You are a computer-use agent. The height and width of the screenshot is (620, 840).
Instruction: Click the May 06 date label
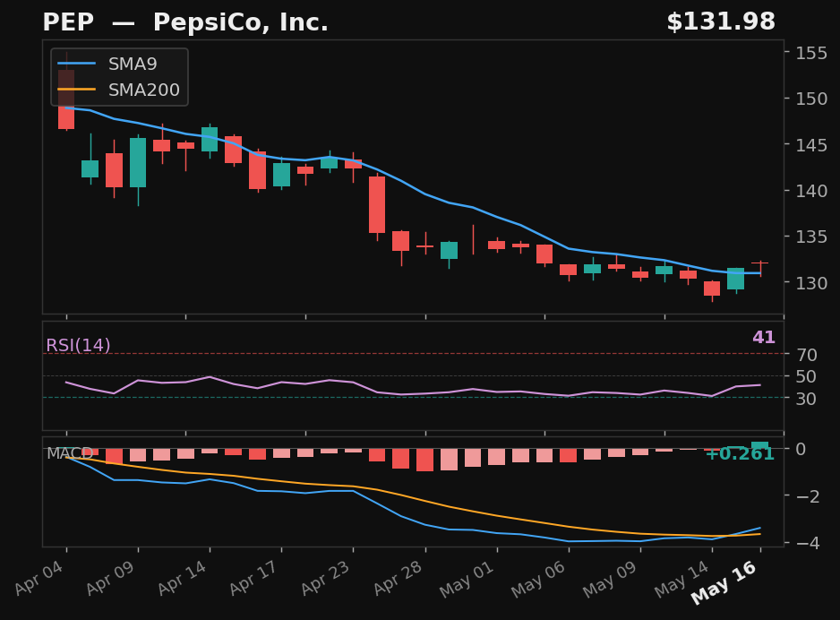click(539, 579)
